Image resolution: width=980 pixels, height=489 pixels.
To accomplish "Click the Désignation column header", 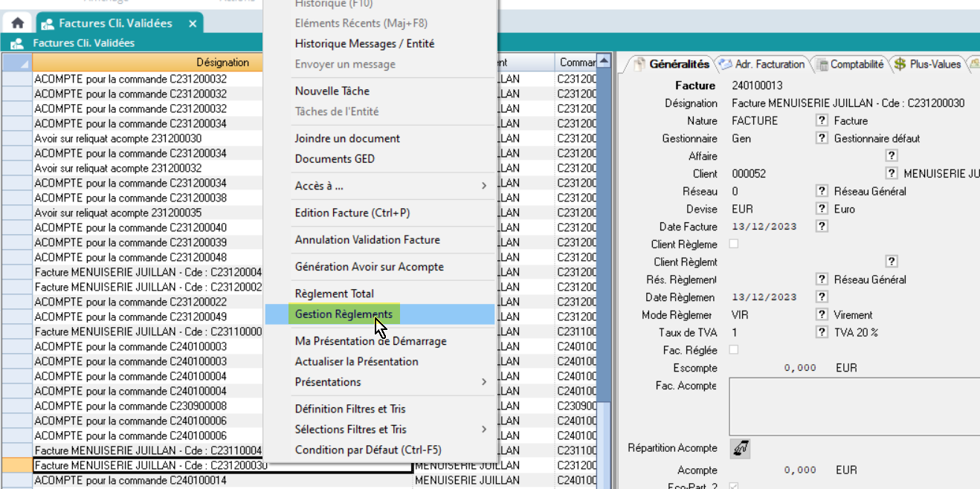I will 222,62.
